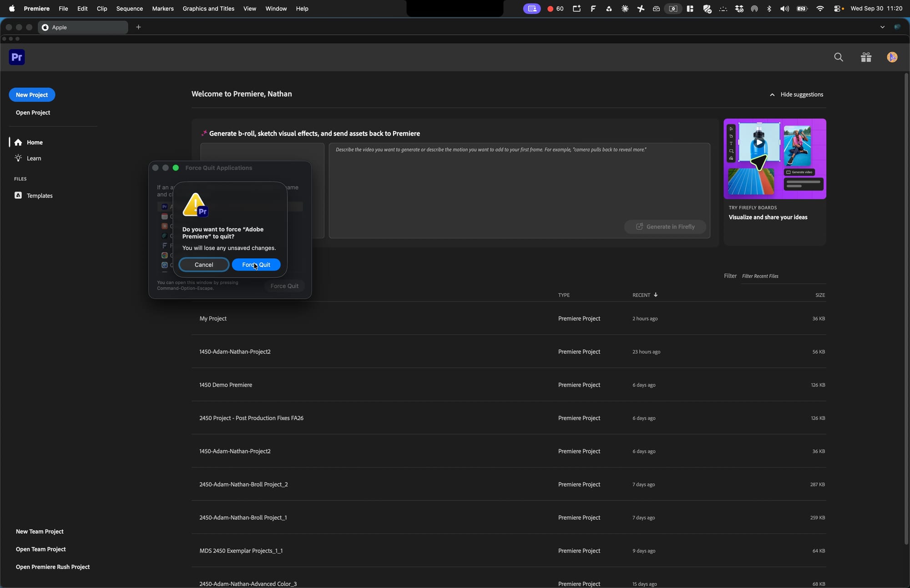
Task: Click the Home house icon in sidebar
Action: pos(18,142)
